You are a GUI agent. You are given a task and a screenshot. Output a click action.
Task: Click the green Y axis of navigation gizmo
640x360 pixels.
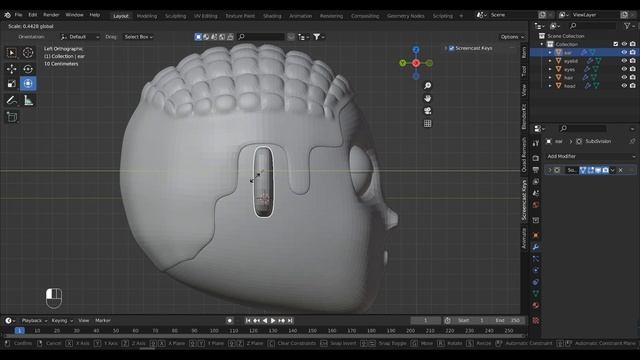pos(403,63)
